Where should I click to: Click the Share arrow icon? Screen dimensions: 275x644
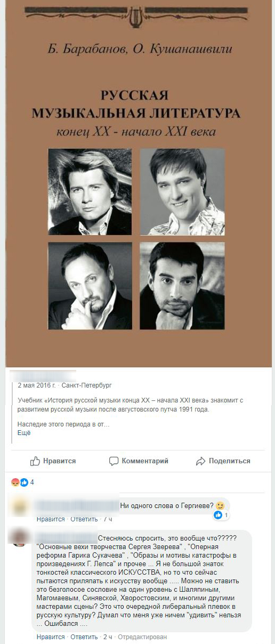(x=200, y=461)
